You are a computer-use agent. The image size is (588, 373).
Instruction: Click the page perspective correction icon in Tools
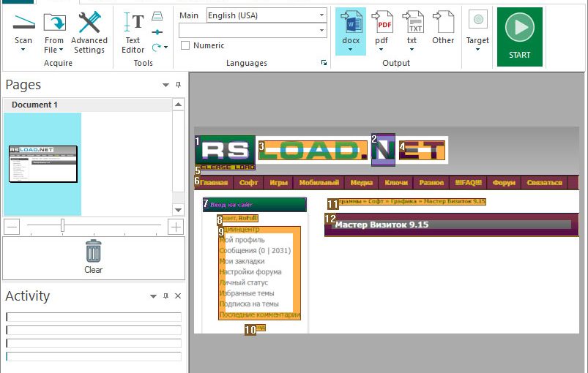coord(157,16)
